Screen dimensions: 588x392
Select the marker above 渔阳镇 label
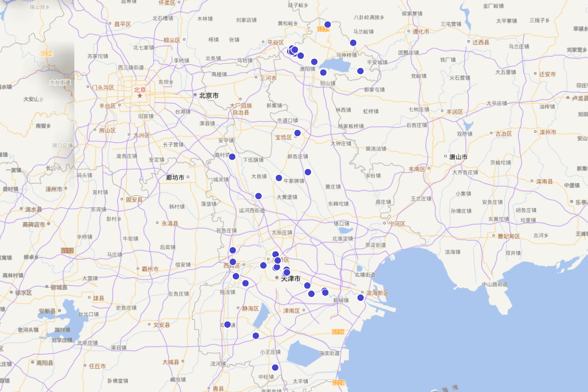click(x=314, y=62)
